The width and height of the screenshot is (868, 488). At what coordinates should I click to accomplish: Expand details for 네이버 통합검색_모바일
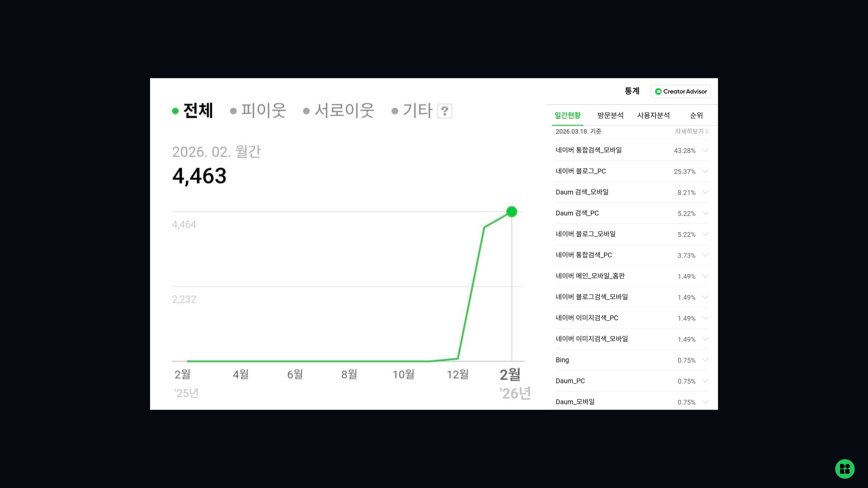pyautogui.click(x=706, y=150)
